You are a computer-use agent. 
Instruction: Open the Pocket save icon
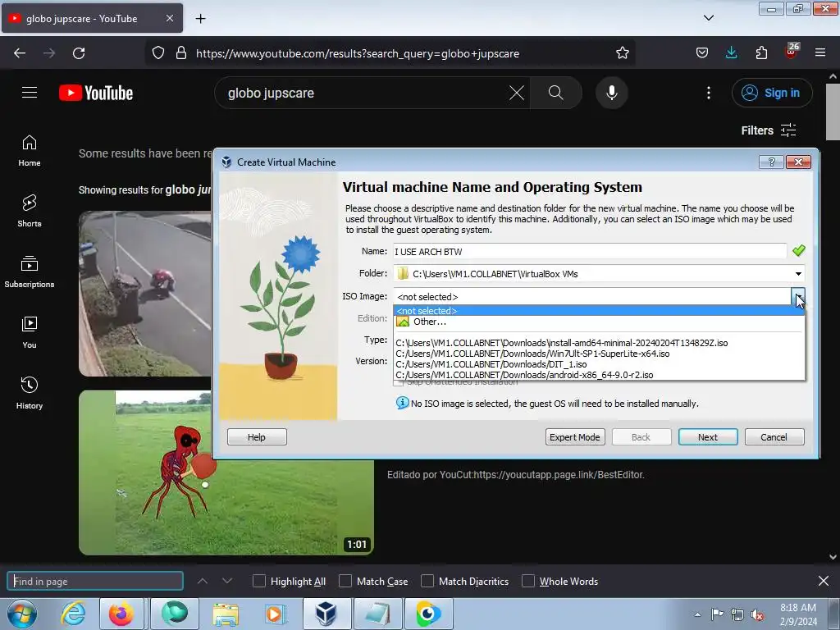pyautogui.click(x=702, y=53)
